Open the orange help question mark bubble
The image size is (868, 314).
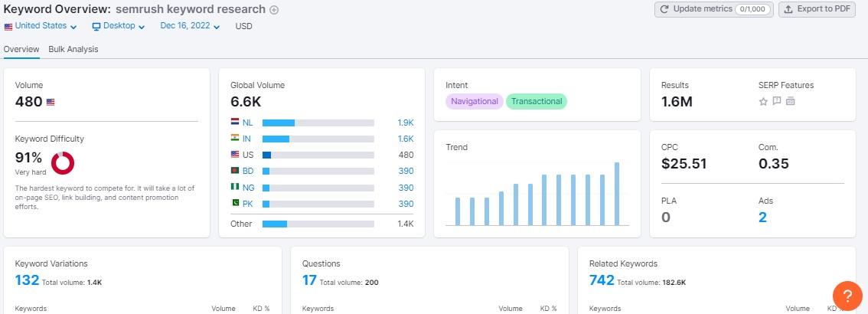pyautogui.click(x=847, y=296)
